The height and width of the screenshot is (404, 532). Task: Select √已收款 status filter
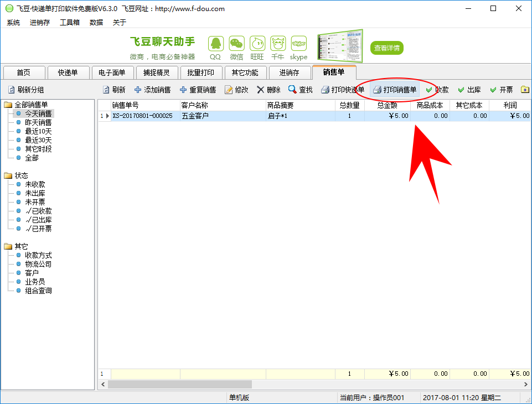[x=38, y=211]
